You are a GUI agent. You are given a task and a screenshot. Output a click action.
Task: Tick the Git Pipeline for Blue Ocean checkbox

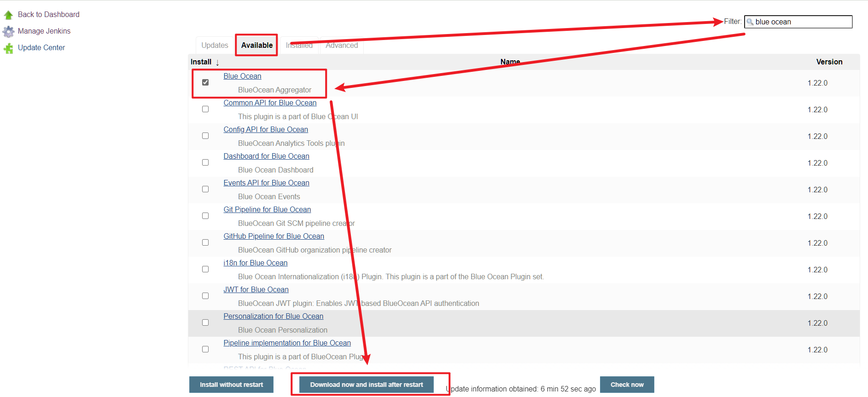coord(205,216)
